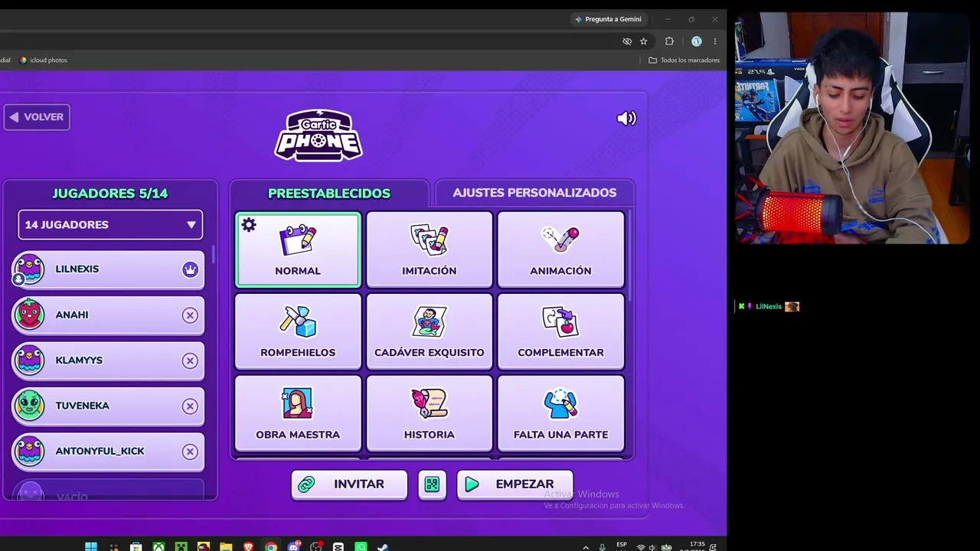This screenshot has height=551, width=980.
Task: Kick TUVENEKA using the X icon
Action: click(190, 406)
